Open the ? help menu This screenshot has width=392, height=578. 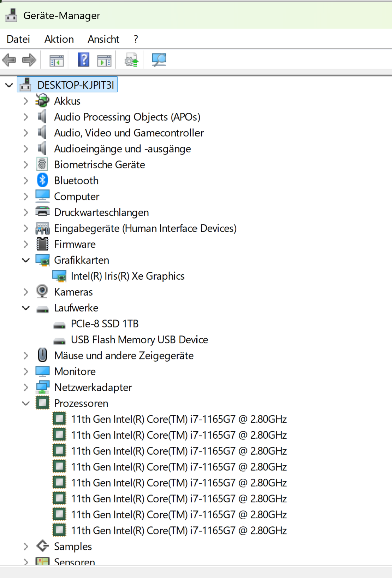[x=136, y=39]
